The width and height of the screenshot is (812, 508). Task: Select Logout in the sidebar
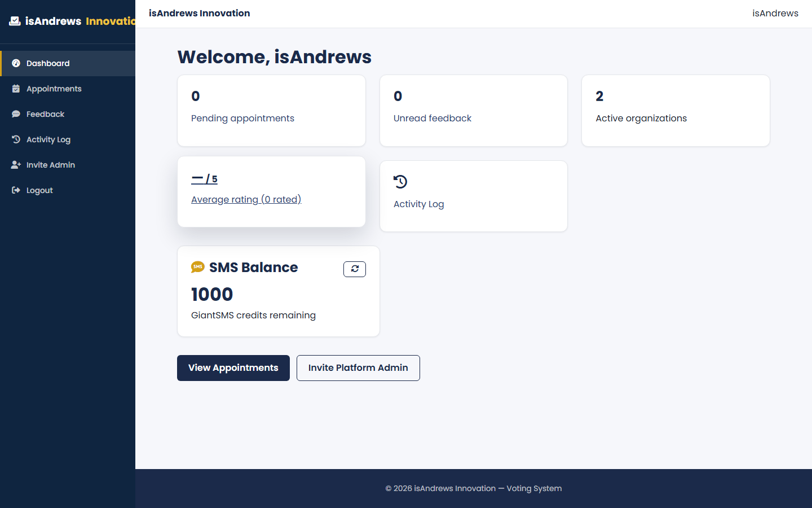[68, 190]
